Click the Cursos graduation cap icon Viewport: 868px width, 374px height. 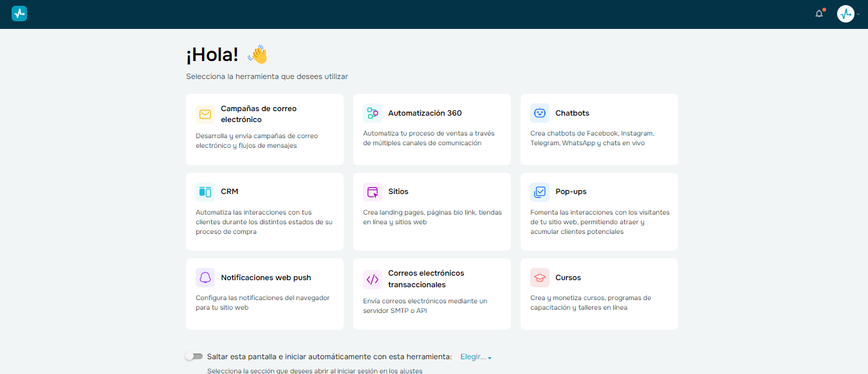pyautogui.click(x=539, y=277)
